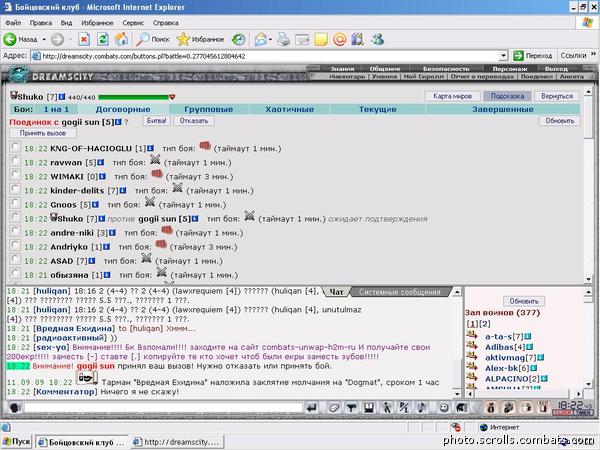Click the Messenger people toolbar icon
This screenshot has height=450, width=600.
pos(377,39)
